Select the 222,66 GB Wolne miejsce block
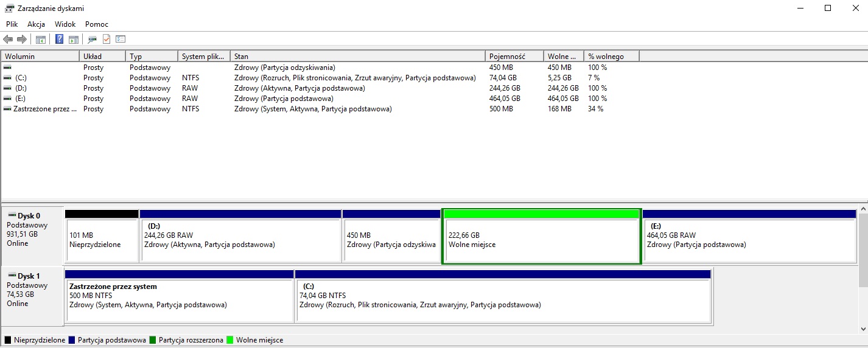This screenshot has height=348, width=868. tap(541, 237)
